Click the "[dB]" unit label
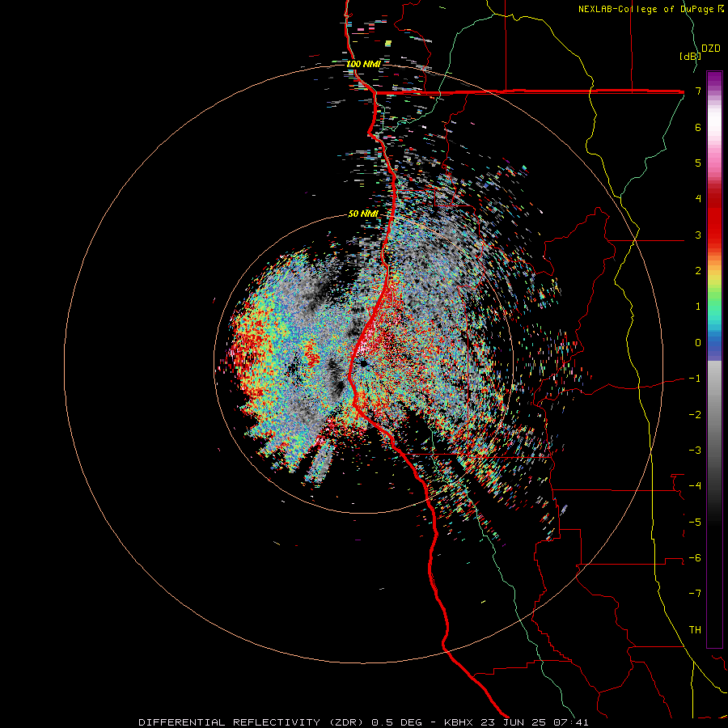Viewport: 728px width, 728px height. point(690,56)
